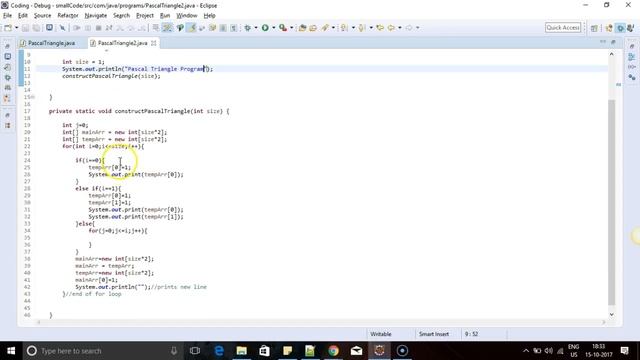Click the line "else if(i==1){"
This screenshot has width=640, height=360.
point(98,189)
